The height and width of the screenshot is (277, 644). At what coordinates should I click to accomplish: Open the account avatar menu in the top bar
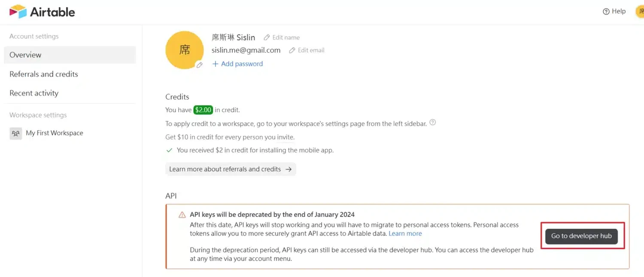point(640,11)
